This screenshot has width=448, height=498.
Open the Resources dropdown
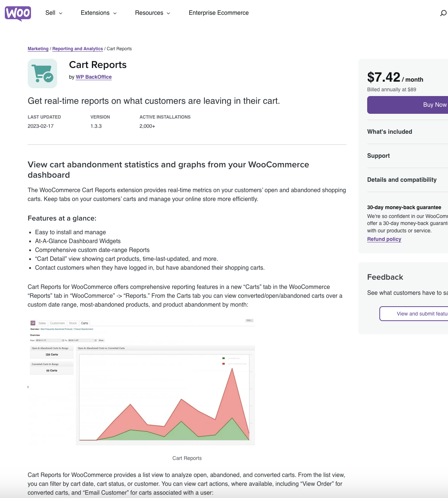[x=150, y=13]
